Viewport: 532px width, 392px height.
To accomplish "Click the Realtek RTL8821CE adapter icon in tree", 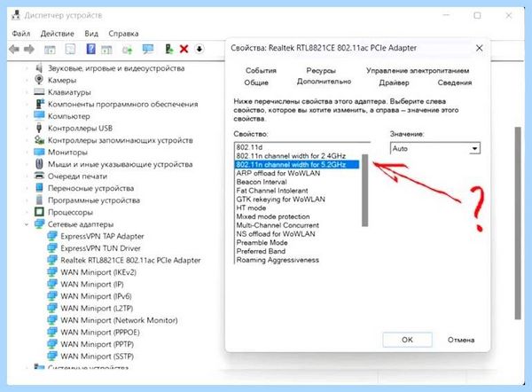I will (52, 260).
